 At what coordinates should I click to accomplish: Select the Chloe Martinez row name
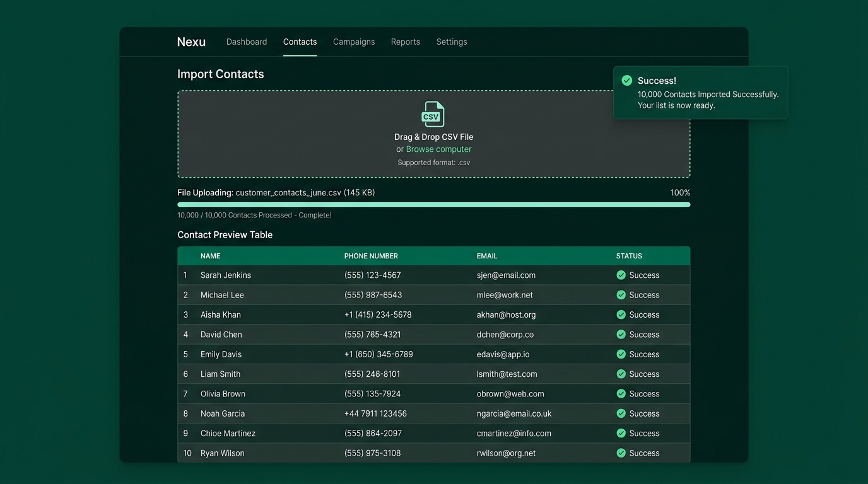pos(228,434)
